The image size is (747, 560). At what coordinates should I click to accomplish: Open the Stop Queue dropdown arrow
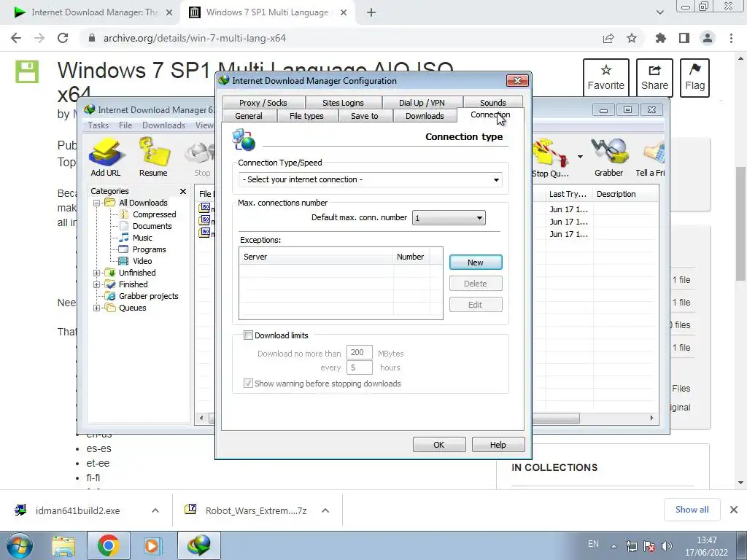pyautogui.click(x=580, y=157)
